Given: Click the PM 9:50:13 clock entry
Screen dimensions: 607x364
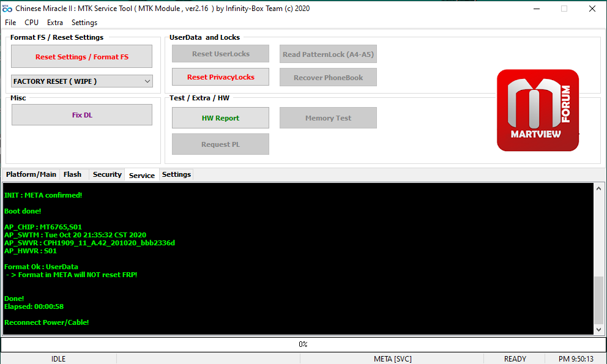Looking at the screenshot, I should (x=576, y=359).
